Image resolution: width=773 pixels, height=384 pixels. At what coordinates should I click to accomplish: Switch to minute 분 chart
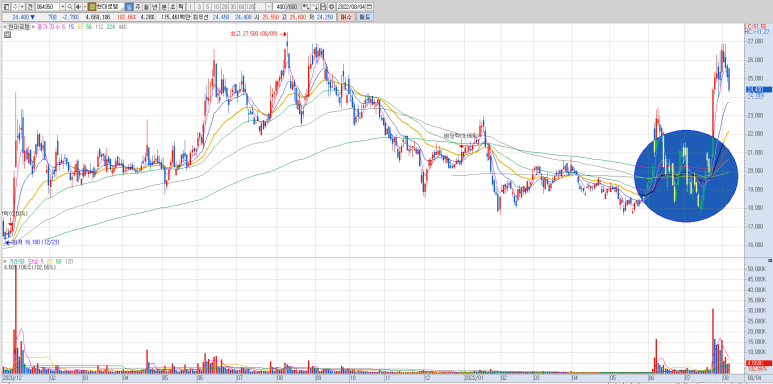[164, 7]
